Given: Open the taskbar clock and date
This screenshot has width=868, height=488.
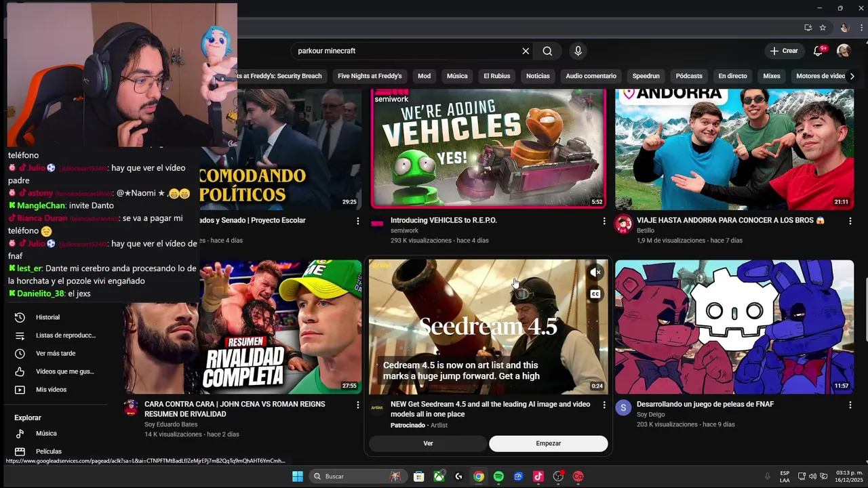Looking at the screenshot, I should point(849,476).
